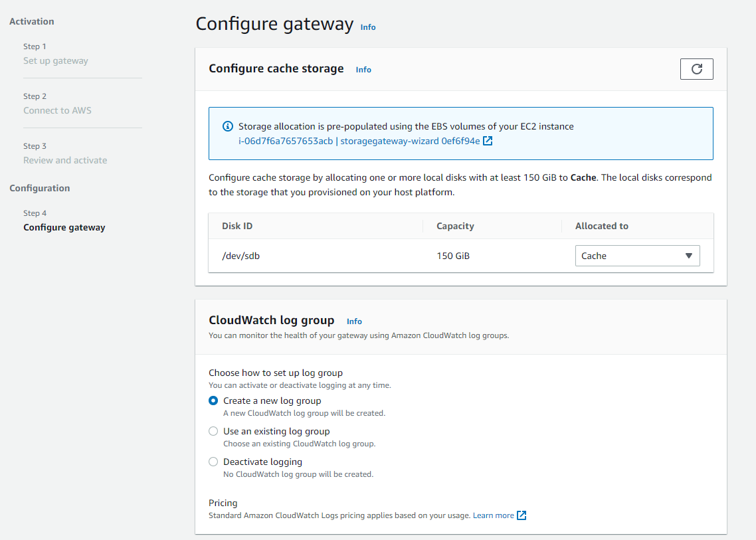Click the blue info circle icon in the alert
The image size is (756, 540).
(228, 126)
